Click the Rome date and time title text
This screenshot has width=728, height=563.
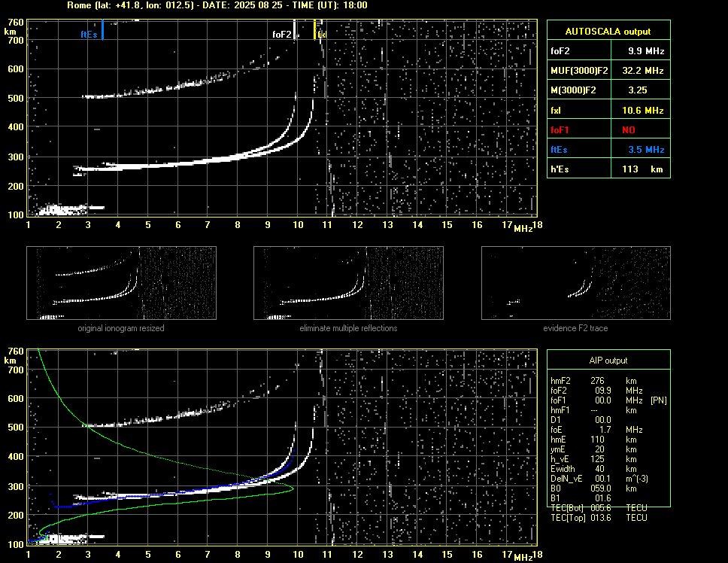[x=217, y=5]
